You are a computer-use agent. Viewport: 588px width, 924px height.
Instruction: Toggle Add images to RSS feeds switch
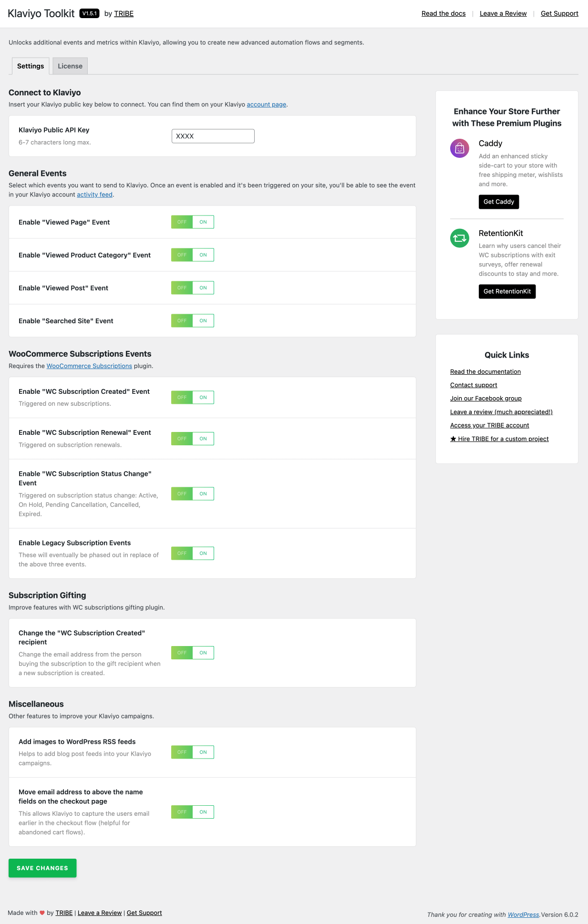point(193,752)
